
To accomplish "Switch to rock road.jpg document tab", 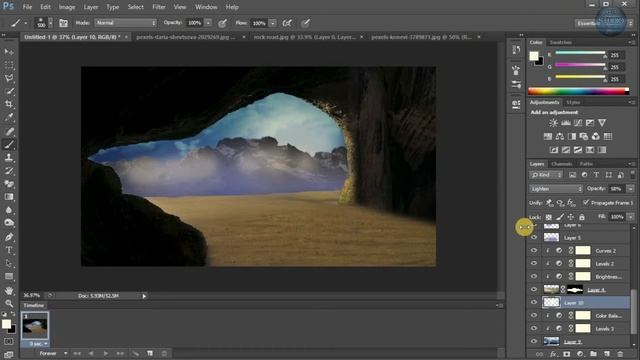I will [304, 37].
